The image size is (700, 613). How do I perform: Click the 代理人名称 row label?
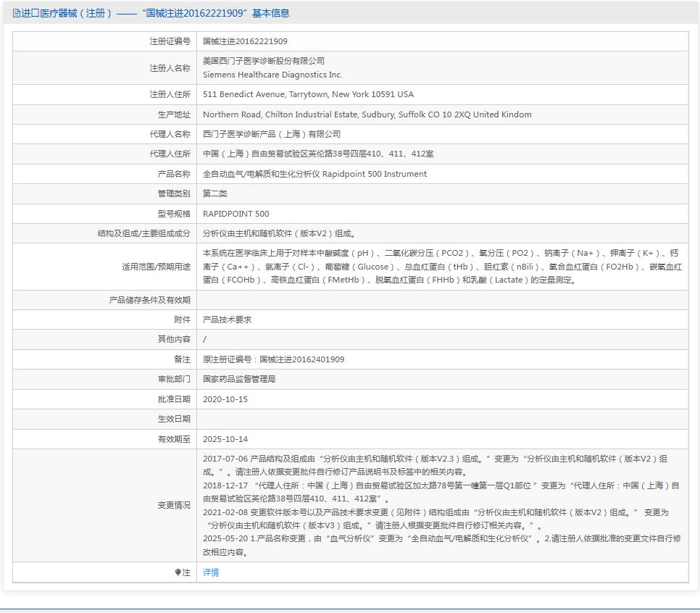pyautogui.click(x=170, y=134)
